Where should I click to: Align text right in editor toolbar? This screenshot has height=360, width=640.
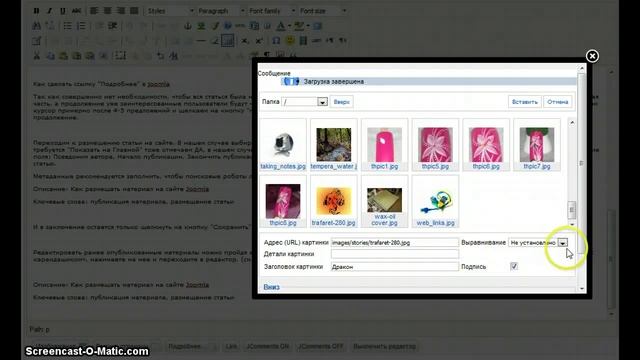pyautogui.click(x=121, y=11)
